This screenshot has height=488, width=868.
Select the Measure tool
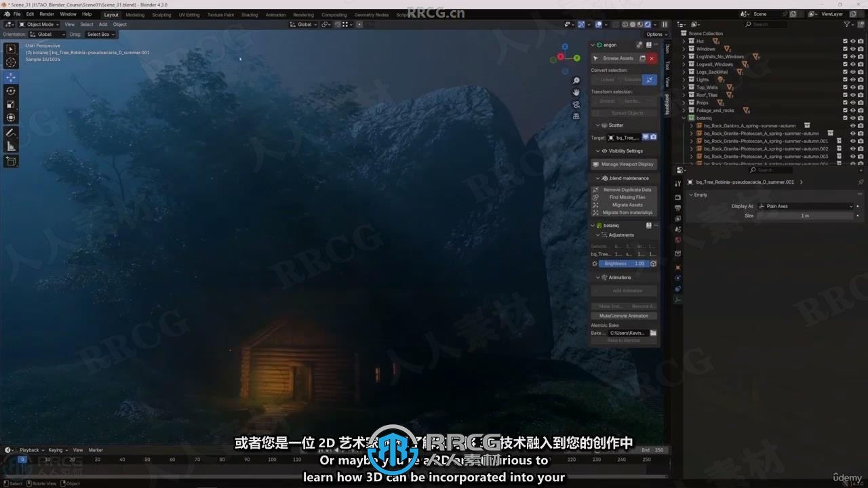coord(11,146)
